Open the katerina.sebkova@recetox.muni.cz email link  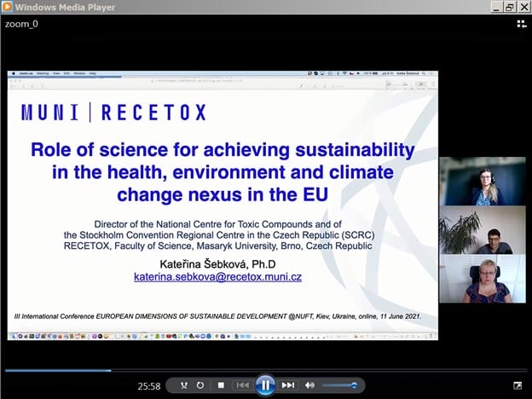coord(217,277)
